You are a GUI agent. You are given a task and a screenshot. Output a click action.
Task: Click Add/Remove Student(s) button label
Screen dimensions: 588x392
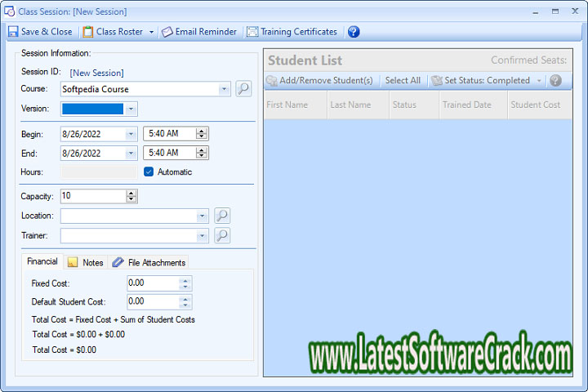point(326,81)
